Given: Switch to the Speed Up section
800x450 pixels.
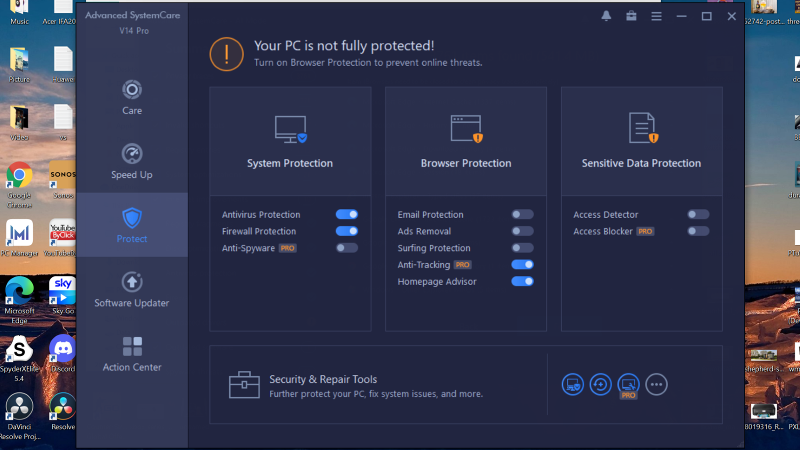Looking at the screenshot, I should pos(132,161).
